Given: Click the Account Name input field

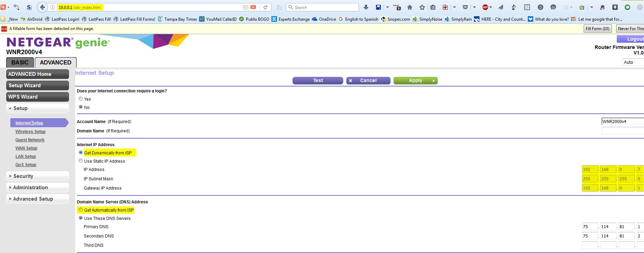Looking at the screenshot, I should pos(623,121).
